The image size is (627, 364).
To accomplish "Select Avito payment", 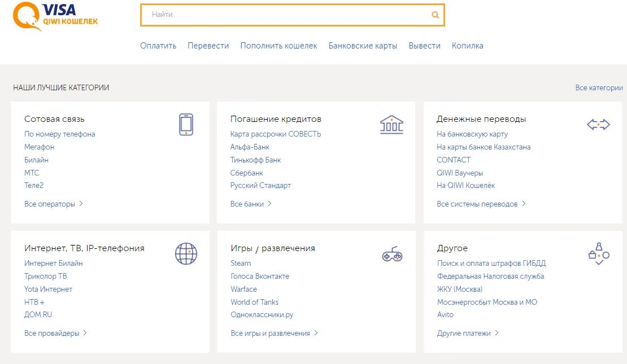I will tap(445, 314).
